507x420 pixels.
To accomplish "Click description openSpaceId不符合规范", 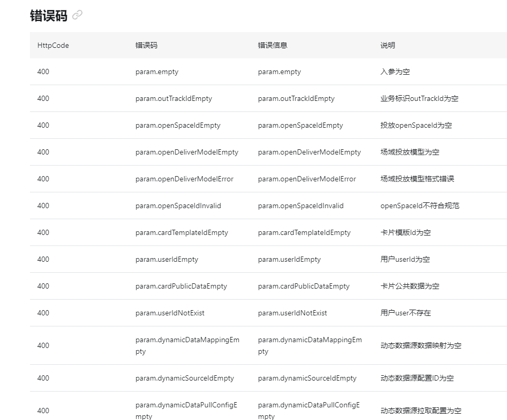I will coord(420,206).
